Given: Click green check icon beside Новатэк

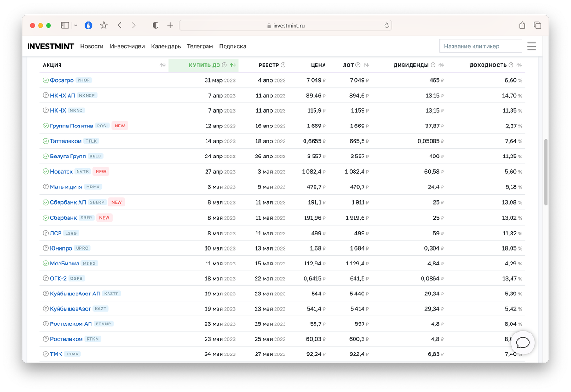Looking at the screenshot, I should [x=46, y=172].
